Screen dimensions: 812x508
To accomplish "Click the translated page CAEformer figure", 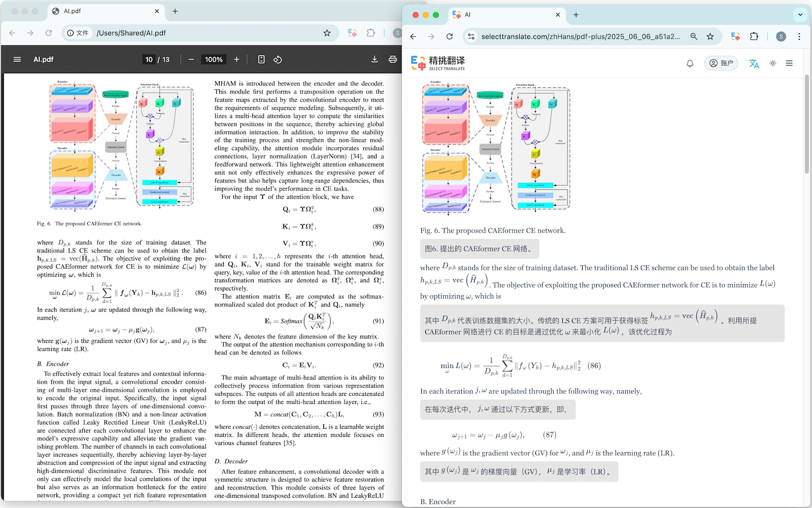I will pos(496,147).
